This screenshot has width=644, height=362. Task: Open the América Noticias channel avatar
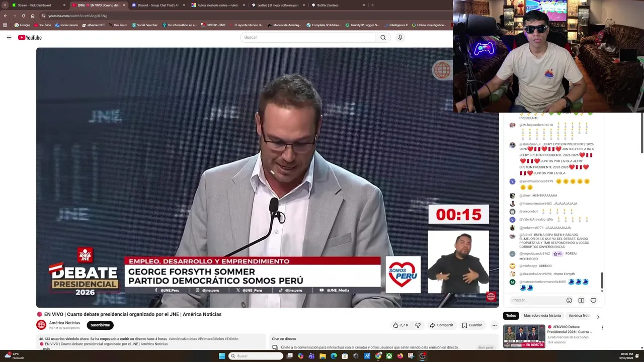coord(41,325)
